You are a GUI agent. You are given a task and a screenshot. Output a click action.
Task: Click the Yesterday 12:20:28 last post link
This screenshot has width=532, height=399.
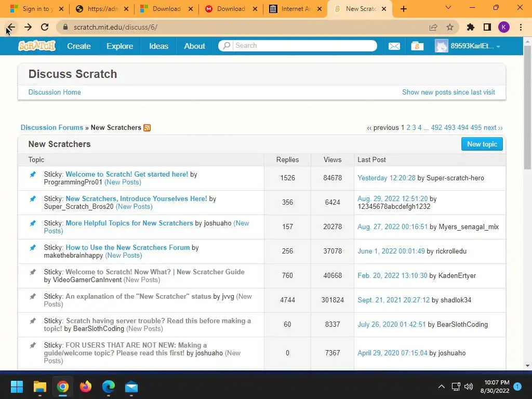point(387,178)
